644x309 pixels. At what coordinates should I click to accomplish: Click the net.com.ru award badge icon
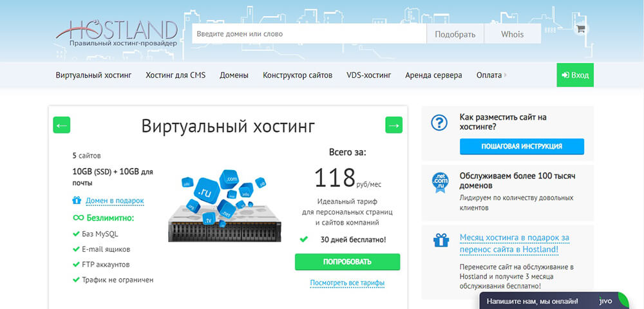click(440, 182)
